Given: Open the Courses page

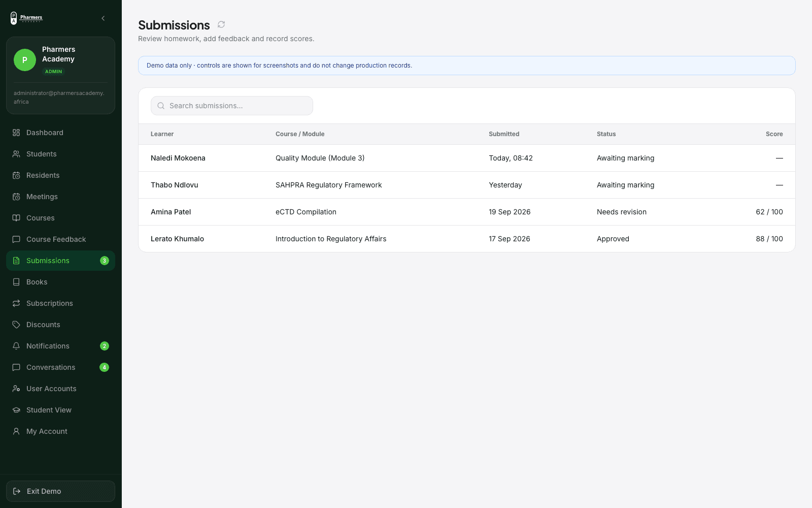Looking at the screenshot, I should click(x=60, y=218).
